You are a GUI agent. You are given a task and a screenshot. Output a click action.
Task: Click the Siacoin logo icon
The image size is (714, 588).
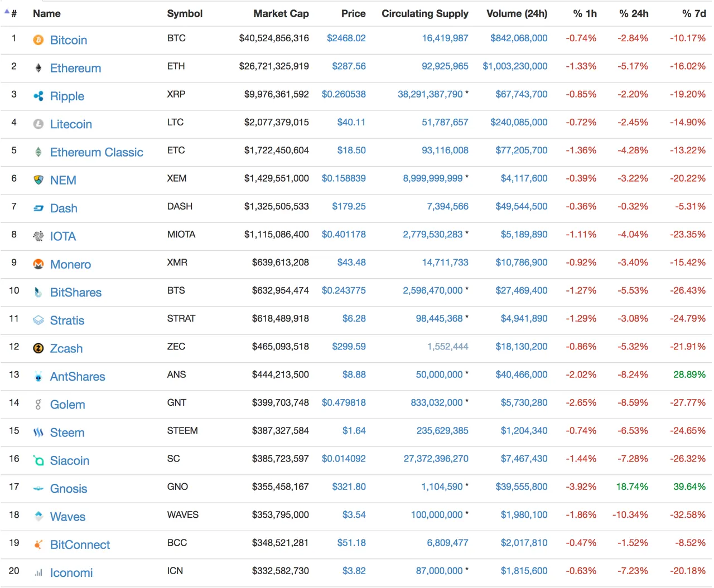click(38, 460)
